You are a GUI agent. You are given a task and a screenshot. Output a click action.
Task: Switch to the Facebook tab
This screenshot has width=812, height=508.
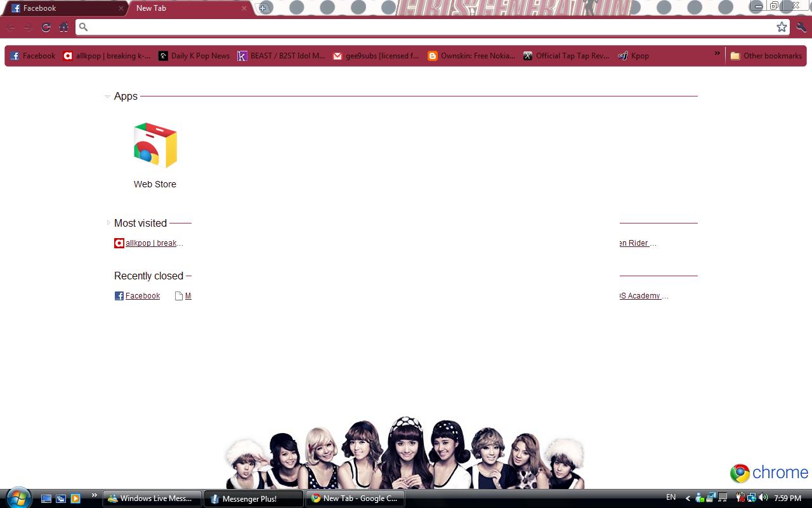click(x=63, y=8)
